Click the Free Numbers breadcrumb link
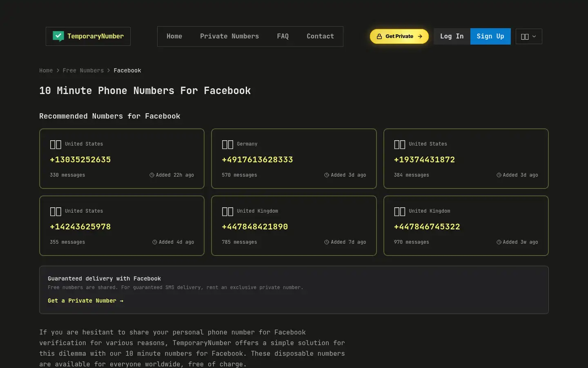This screenshot has width=588, height=368. tap(83, 70)
